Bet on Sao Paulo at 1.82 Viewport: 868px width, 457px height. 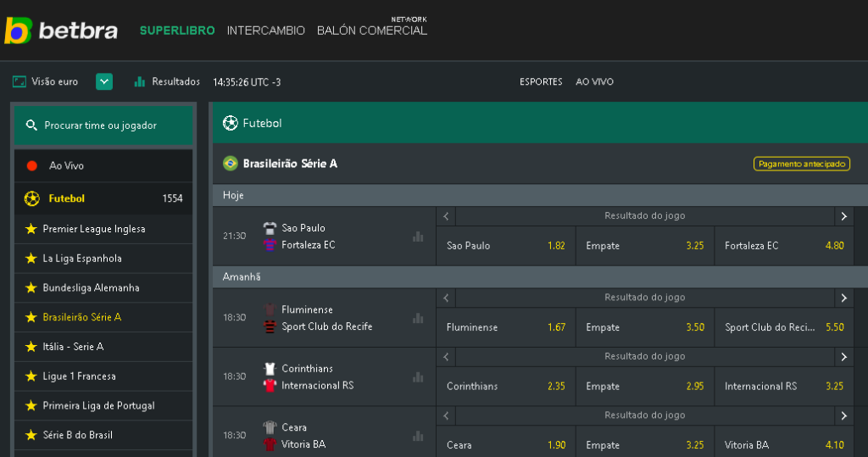tap(505, 246)
